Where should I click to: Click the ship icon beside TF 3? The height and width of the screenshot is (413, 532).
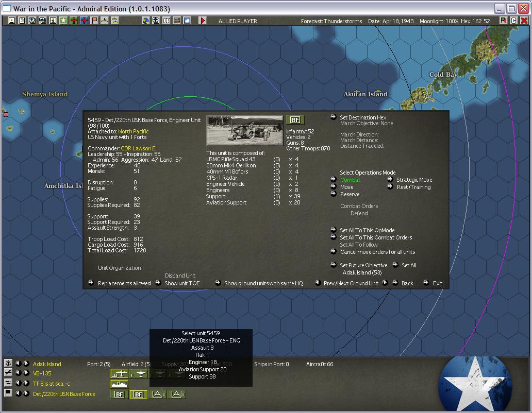coord(8,383)
